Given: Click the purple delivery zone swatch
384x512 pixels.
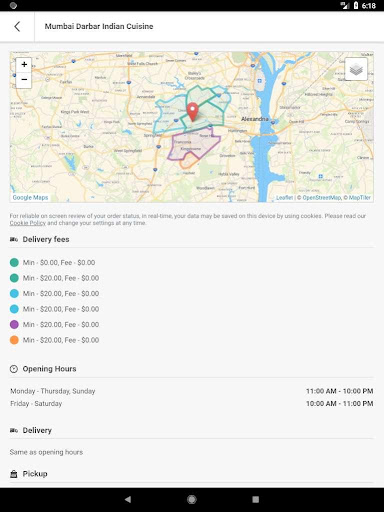Looking at the screenshot, I should (14, 324).
